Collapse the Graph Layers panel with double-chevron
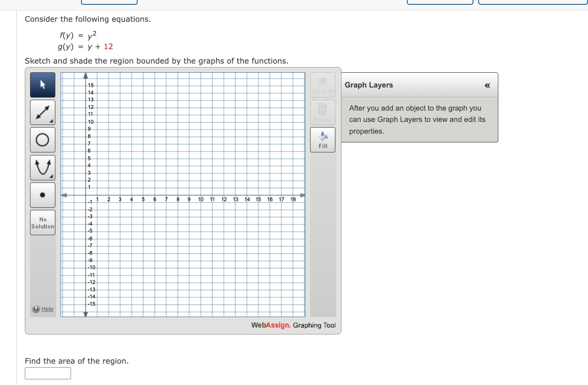Screen dimensions: 588x385 (x=487, y=85)
